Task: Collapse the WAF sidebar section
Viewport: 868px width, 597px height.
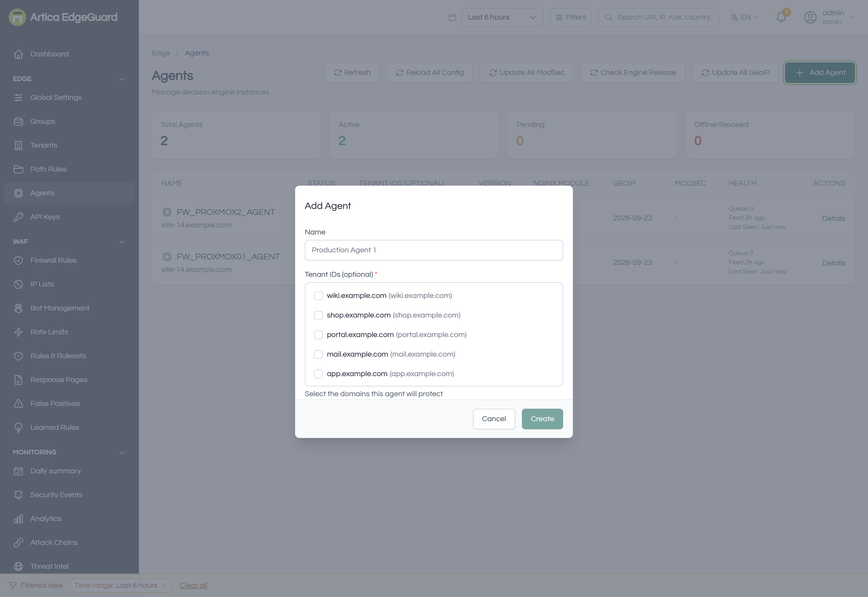Action: pos(122,242)
